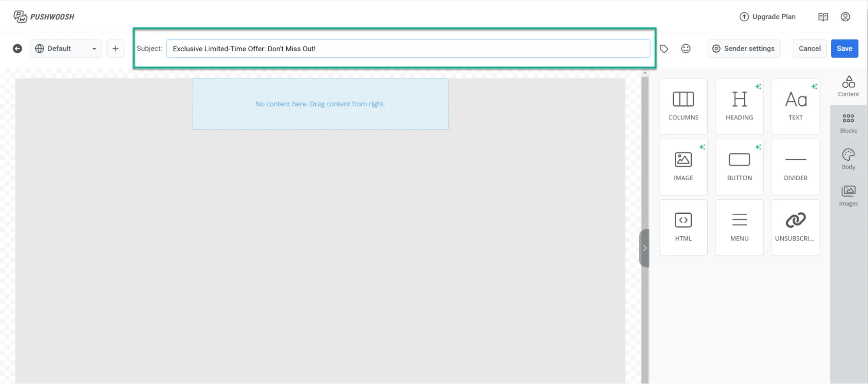Insert personalization tag via tag icon

click(664, 49)
